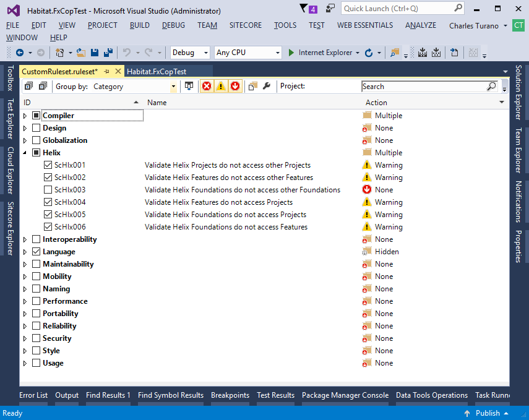Switch to the Habitat.FxCopTest tab
529x420 pixels.
click(x=157, y=72)
